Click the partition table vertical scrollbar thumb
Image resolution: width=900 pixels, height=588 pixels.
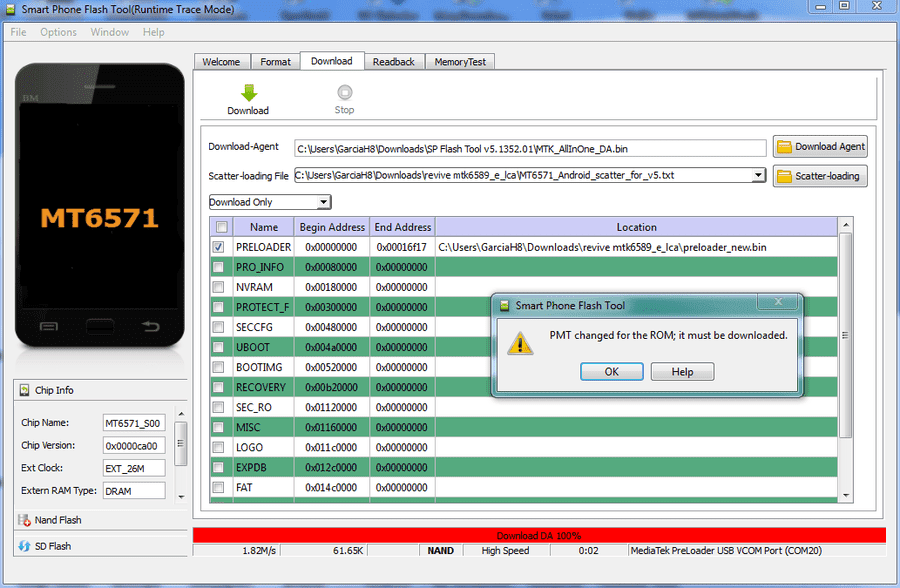pos(845,335)
